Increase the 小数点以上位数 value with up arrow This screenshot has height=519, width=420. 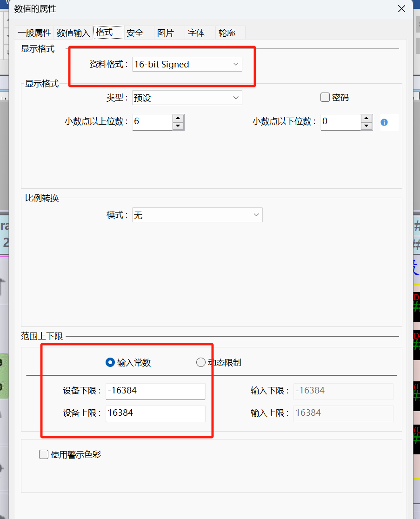[178, 118]
